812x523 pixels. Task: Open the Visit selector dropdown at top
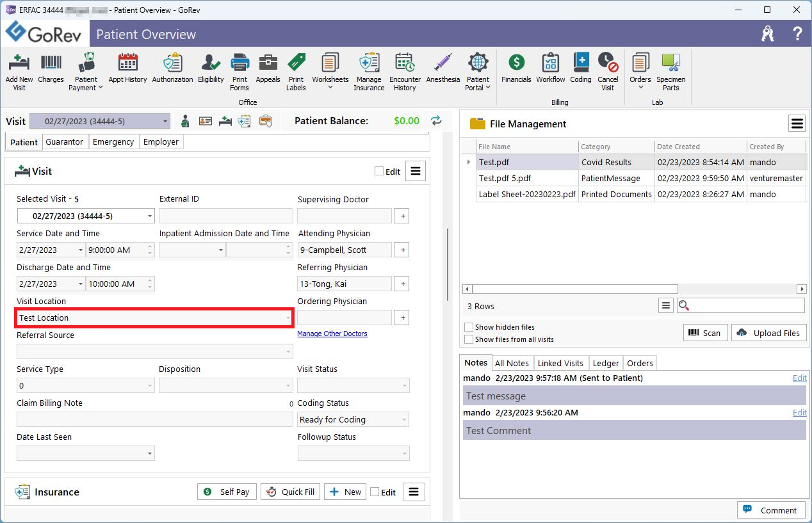point(165,122)
